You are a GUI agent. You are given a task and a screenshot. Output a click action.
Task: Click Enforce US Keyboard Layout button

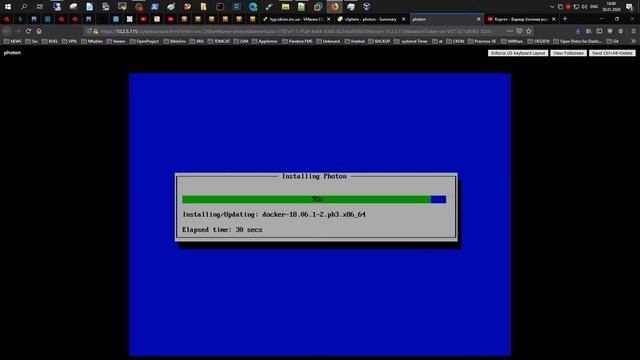[518, 53]
